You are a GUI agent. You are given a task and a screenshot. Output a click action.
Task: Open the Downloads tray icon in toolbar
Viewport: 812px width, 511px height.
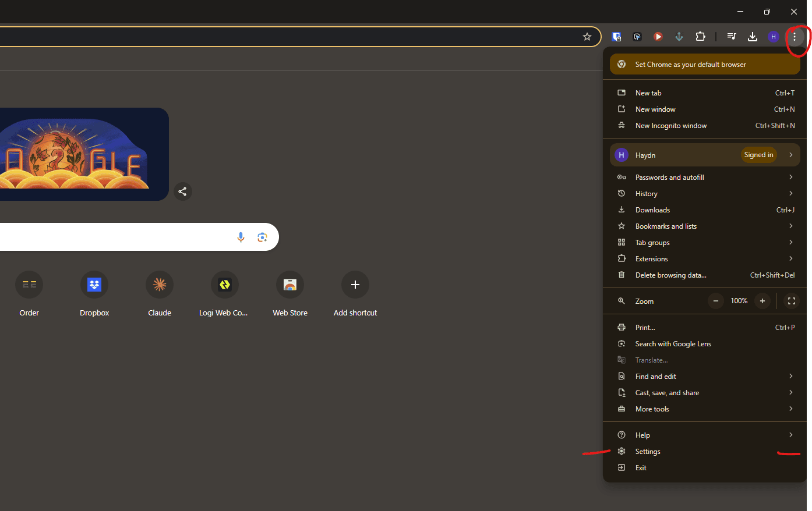[752, 36]
